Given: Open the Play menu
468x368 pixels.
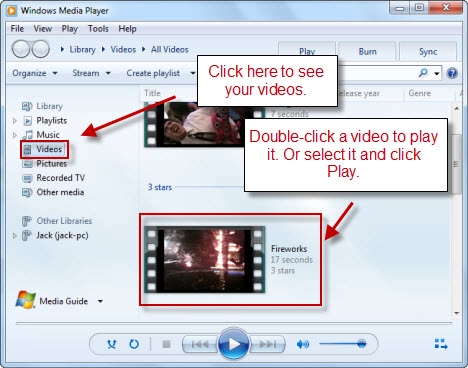Looking at the screenshot, I should tap(69, 29).
